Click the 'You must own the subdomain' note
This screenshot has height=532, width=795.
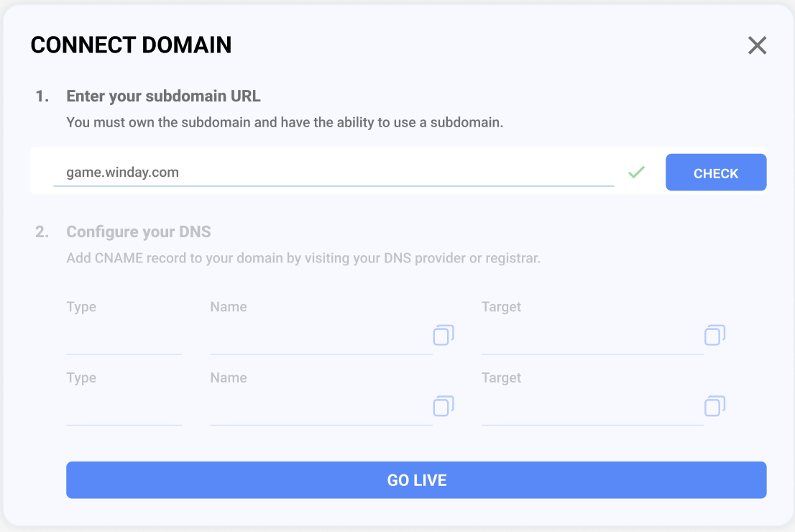pyautogui.click(x=285, y=122)
